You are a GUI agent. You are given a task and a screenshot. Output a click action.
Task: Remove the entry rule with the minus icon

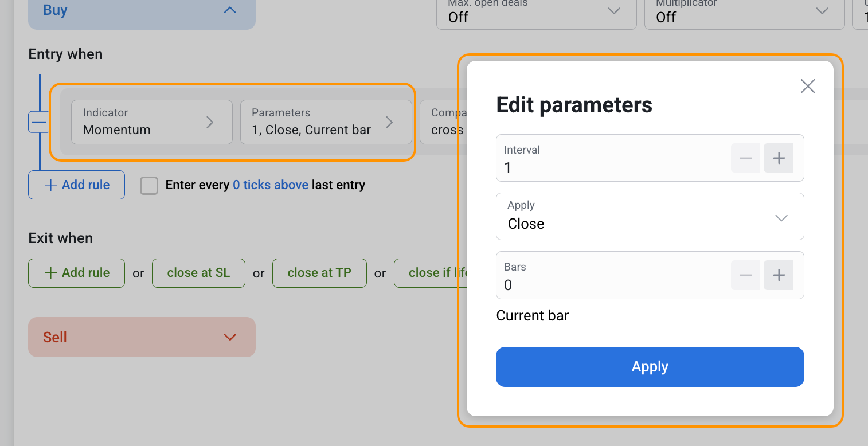coord(39,122)
